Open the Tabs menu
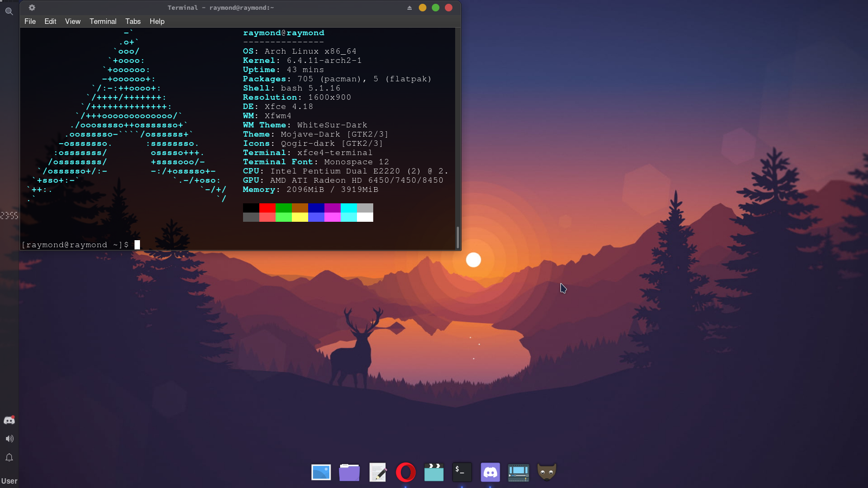 point(133,21)
